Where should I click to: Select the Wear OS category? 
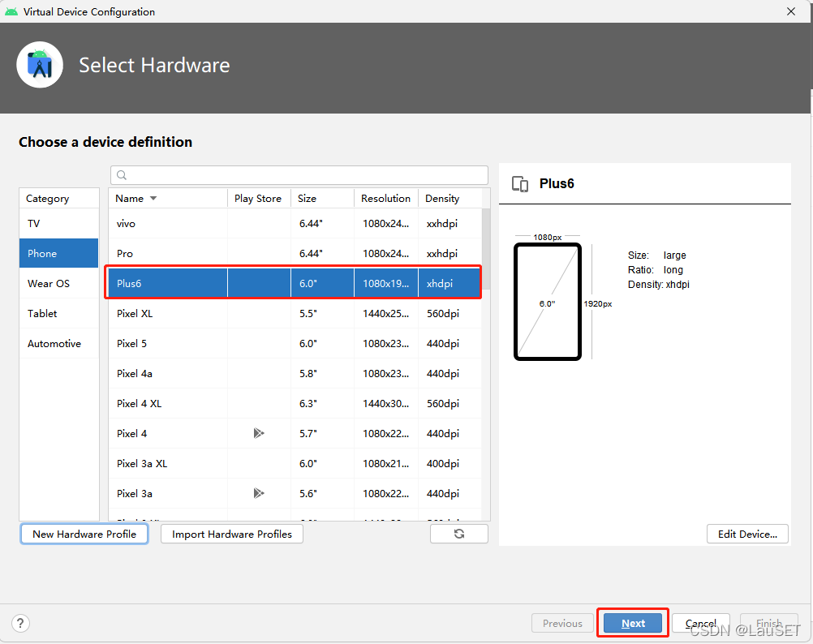coord(59,283)
